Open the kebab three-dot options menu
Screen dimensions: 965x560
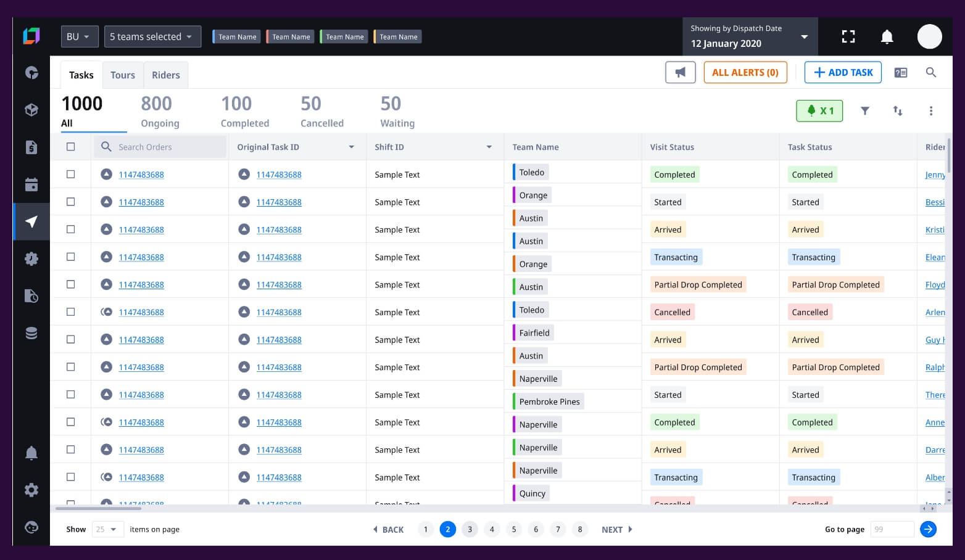pyautogui.click(x=932, y=111)
